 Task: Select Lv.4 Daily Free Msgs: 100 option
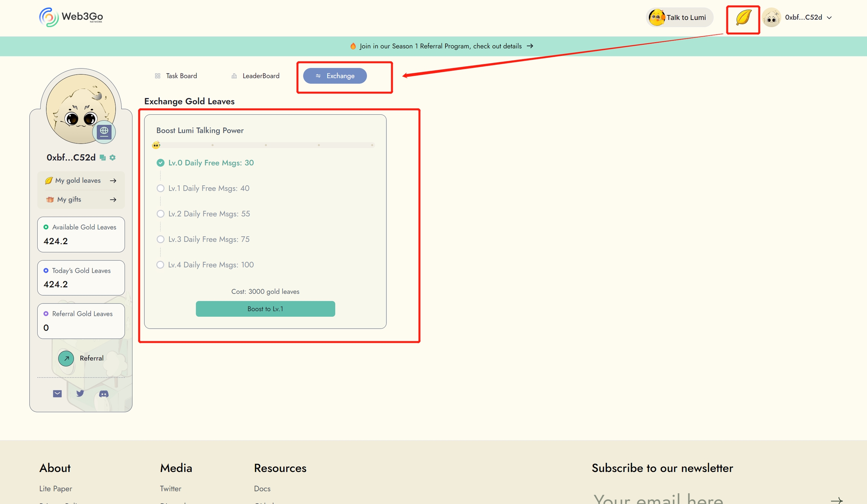tap(160, 265)
